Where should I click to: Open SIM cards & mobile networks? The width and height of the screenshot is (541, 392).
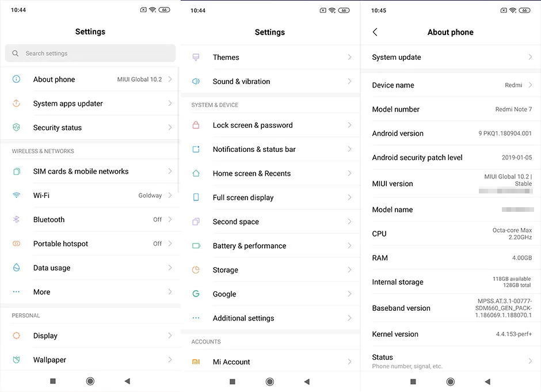coord(90,171)
